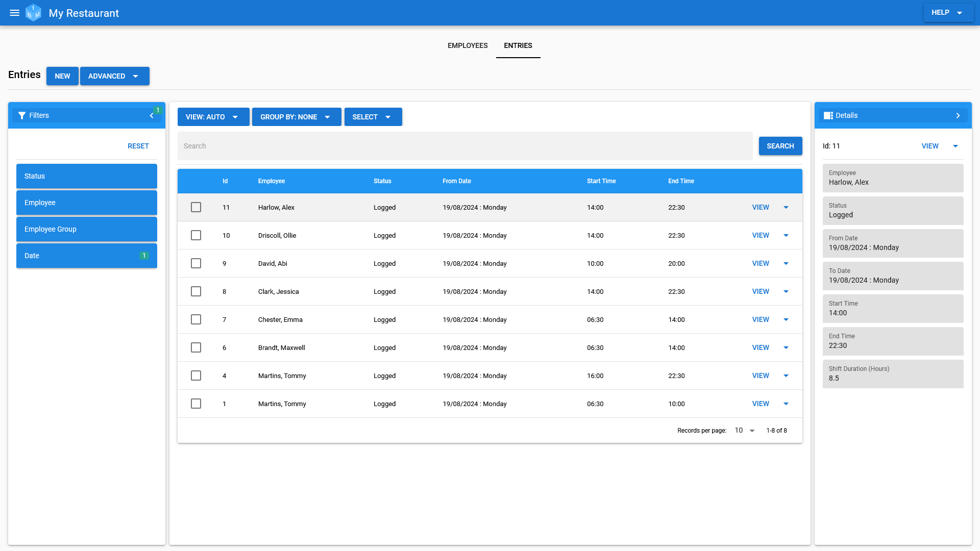Image resolution: width=980 pixels, height=551 pixels.
Task: Click the RESET filters button
Action: pos(138,145)
